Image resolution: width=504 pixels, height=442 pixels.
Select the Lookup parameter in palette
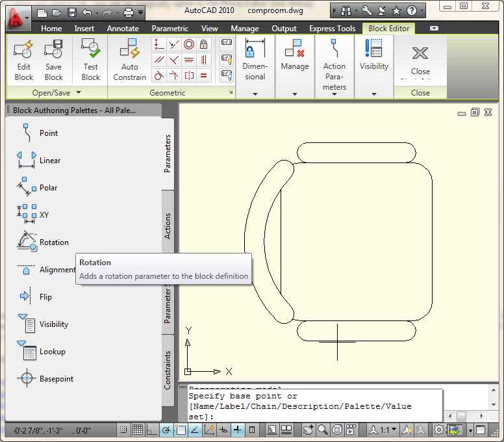pos(41,351)
